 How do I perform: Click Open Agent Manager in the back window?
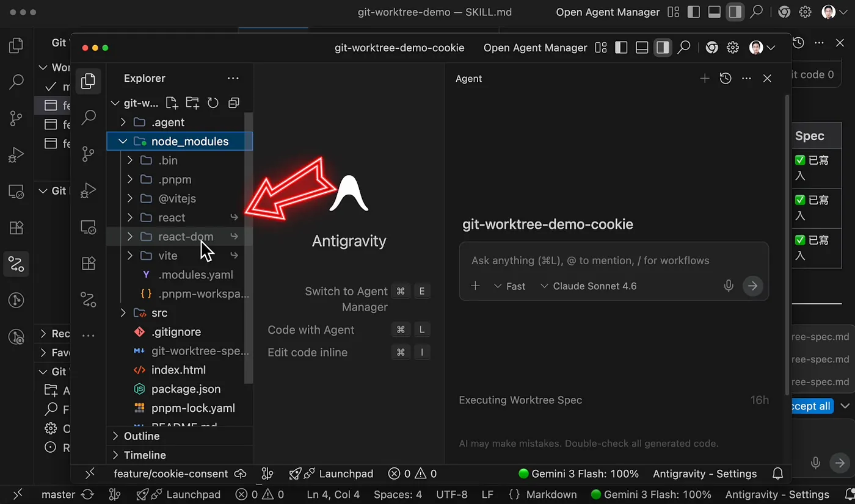click(608, 12)
